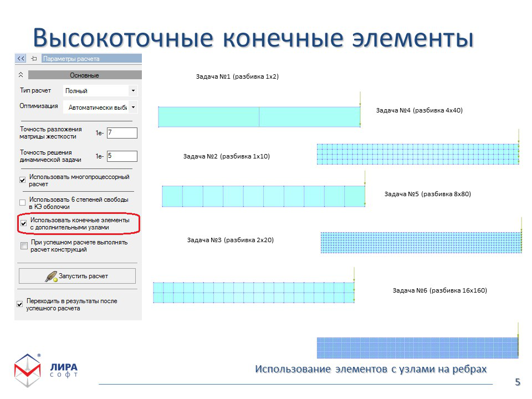
Task: Collapse the panel with the << button
Action: 21,58
